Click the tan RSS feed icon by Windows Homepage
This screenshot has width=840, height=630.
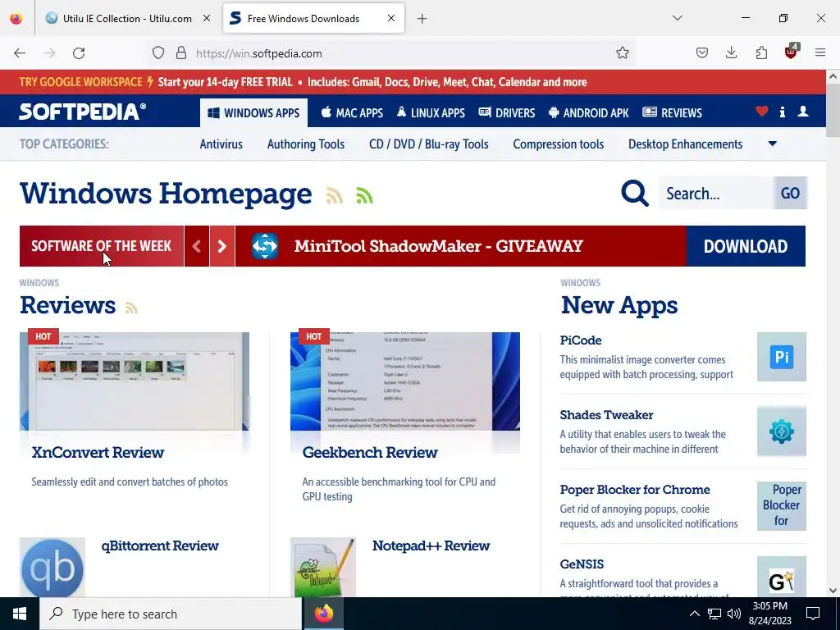coord(335,196)
